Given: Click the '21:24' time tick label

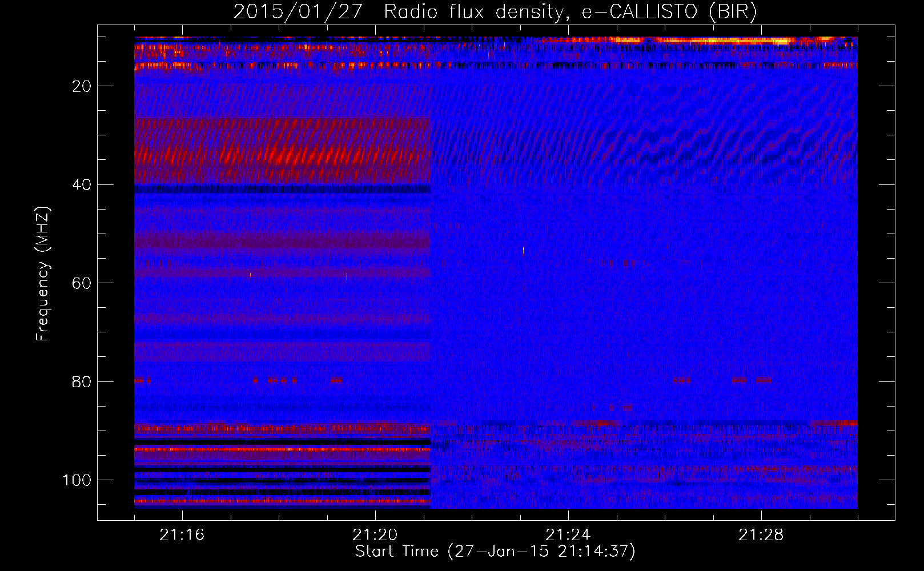Looking at the screenshot, I should click(568, 535).
